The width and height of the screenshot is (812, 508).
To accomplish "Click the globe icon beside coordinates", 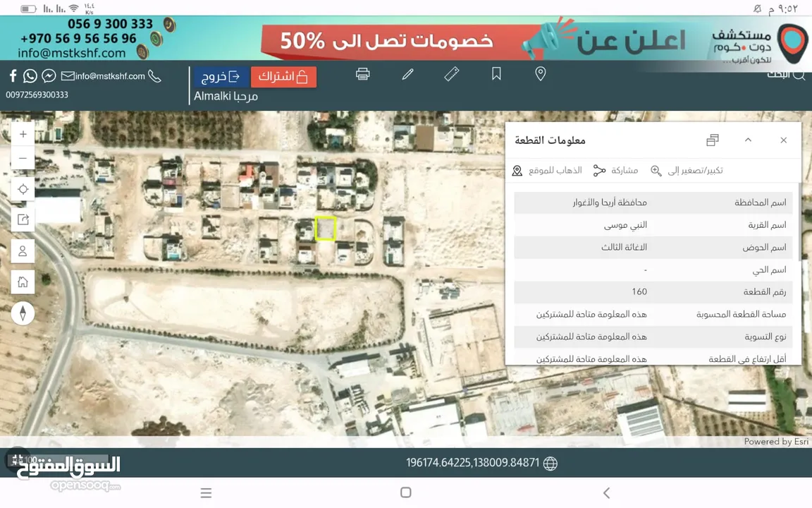I will coord(550,464).
